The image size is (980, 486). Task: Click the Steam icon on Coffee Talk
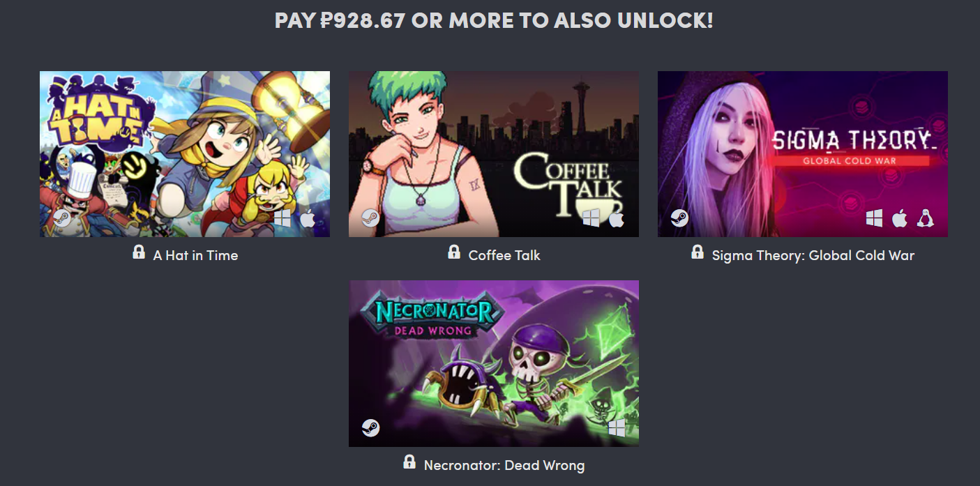coord(370,218)
